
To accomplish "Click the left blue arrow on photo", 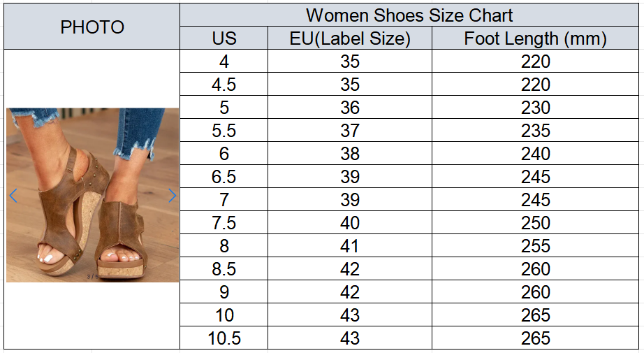I will [x=13, y=196].
